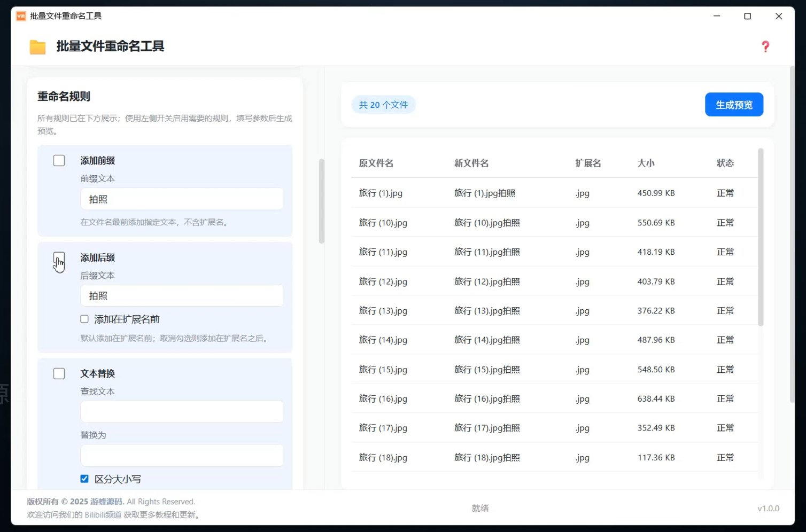Select the row 旅行 (11).jpg
806x532 pixels.
(554, 252)
